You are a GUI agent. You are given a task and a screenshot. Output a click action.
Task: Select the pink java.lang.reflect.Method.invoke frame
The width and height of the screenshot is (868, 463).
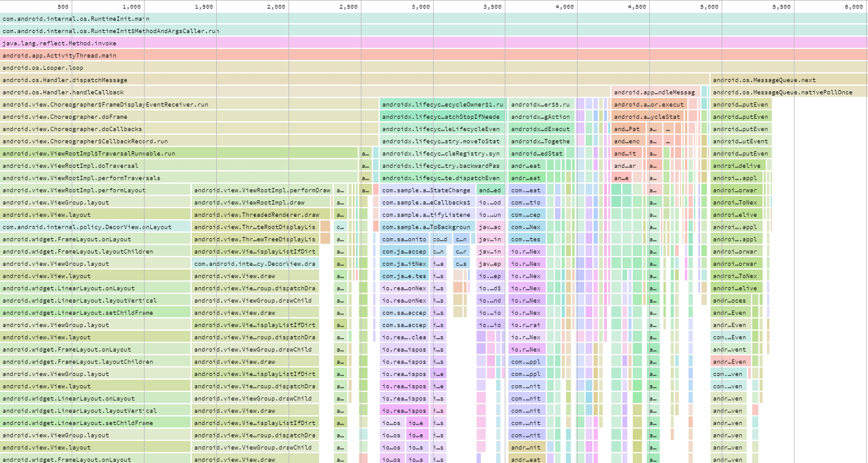(429, 43)
